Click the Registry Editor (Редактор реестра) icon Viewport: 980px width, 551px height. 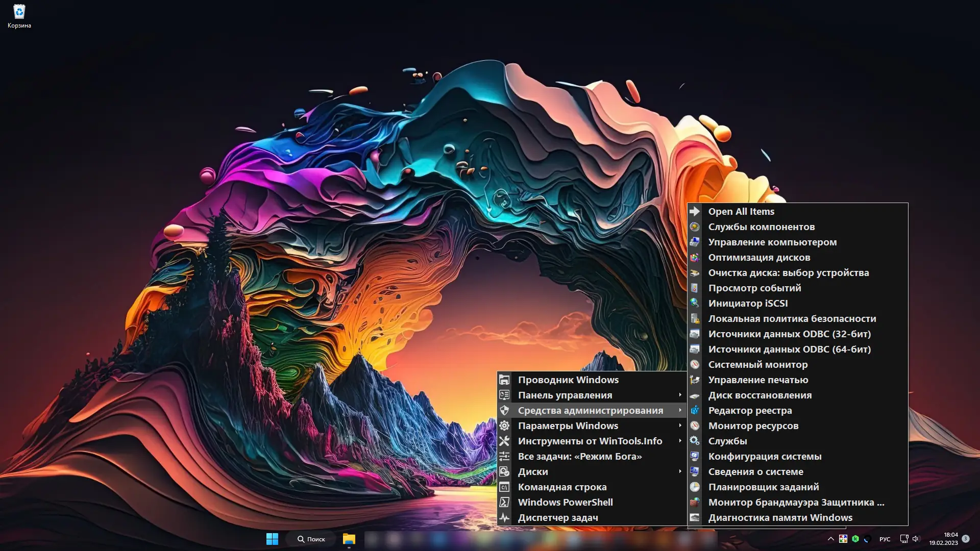pos(695,410)
